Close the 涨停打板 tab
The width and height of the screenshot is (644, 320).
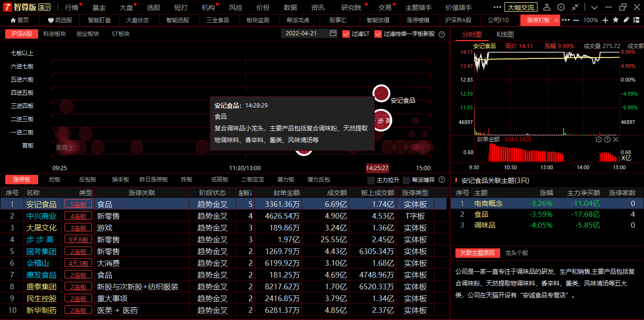pyautogui.click(x=556, y=20)
